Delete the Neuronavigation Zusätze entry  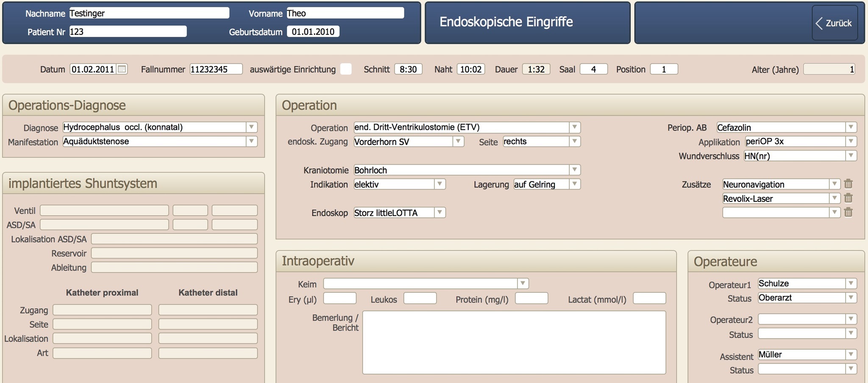(x=848, y=184)
